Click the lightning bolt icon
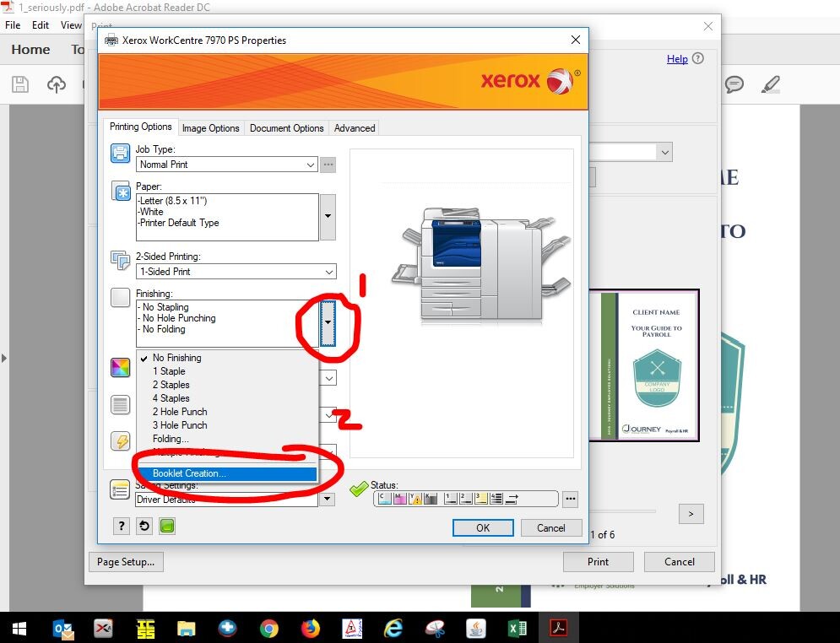 (120, 441)
